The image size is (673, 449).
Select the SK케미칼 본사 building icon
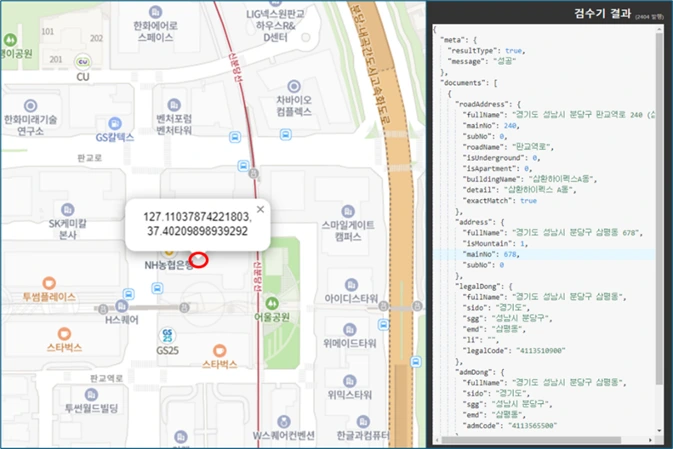[67, 210]
